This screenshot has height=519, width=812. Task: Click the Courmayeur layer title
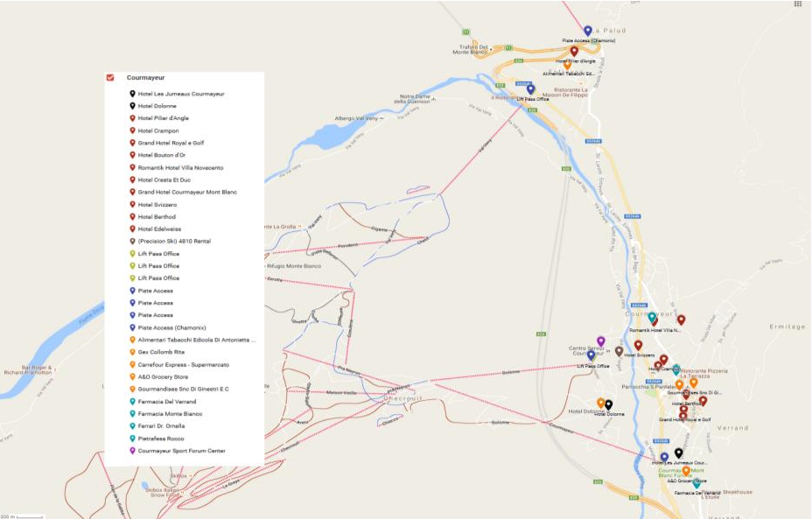145,77
